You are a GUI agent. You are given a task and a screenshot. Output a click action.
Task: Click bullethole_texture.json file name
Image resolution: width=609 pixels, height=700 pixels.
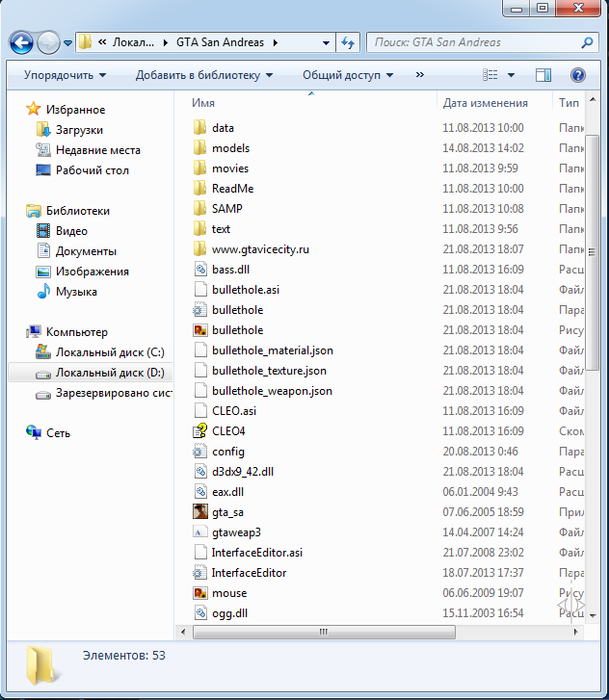pos(269,371)
